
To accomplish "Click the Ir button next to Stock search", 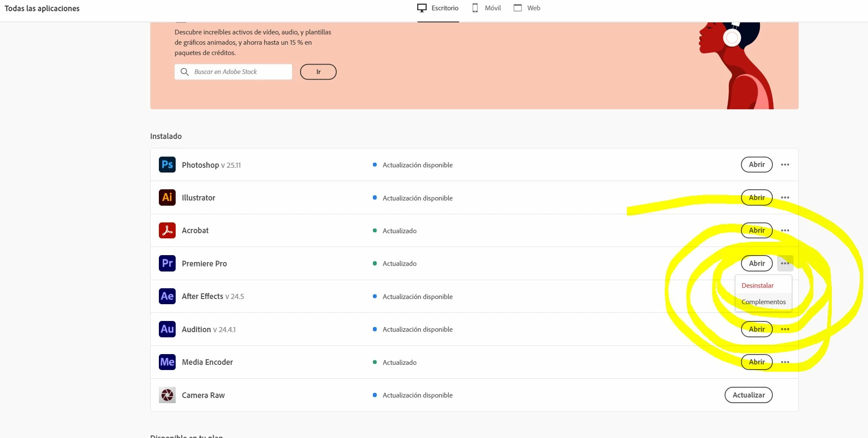I will pos(318,72).
